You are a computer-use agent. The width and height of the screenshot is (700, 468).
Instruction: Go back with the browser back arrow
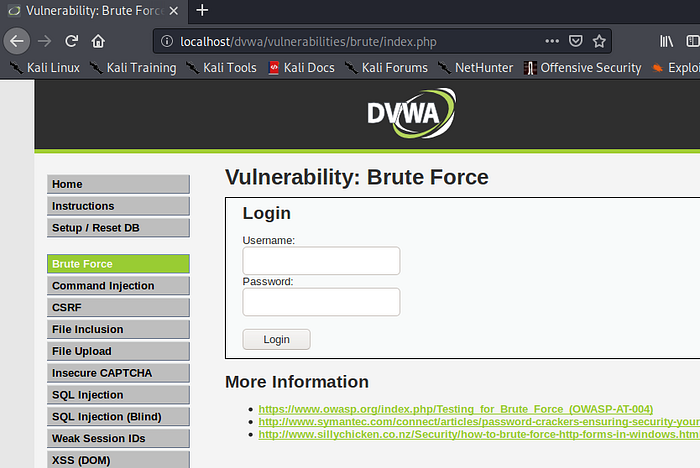17,41
